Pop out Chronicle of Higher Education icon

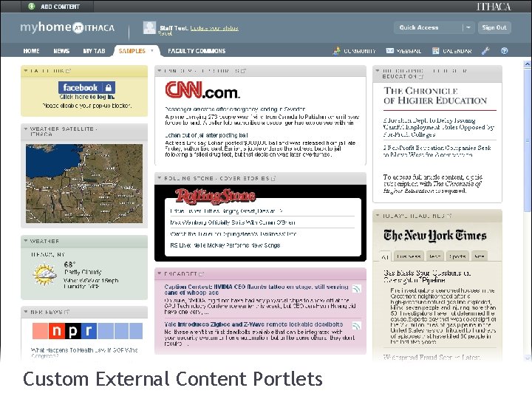(421, 77)
